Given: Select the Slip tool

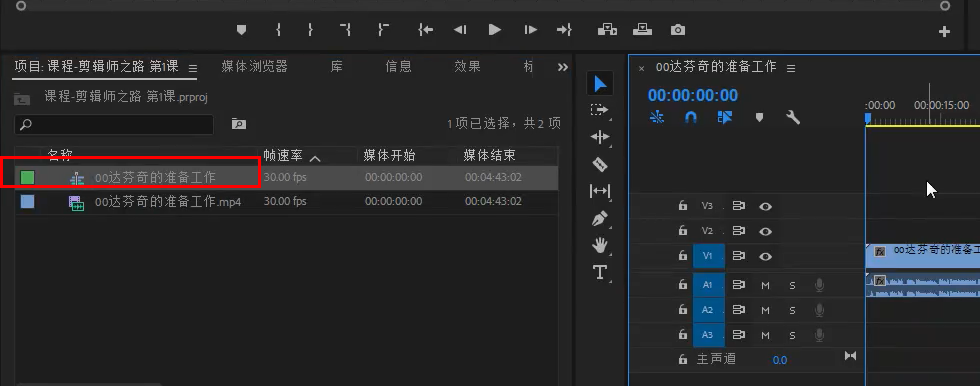Looking at the screenshot, I should point(599,191).
